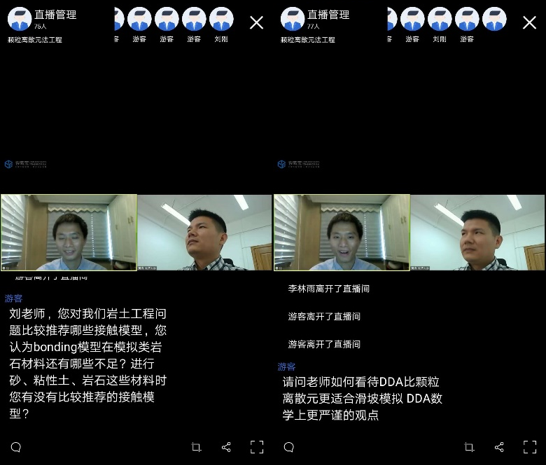Click the 游客 username above DDA question

coord(287,366)
